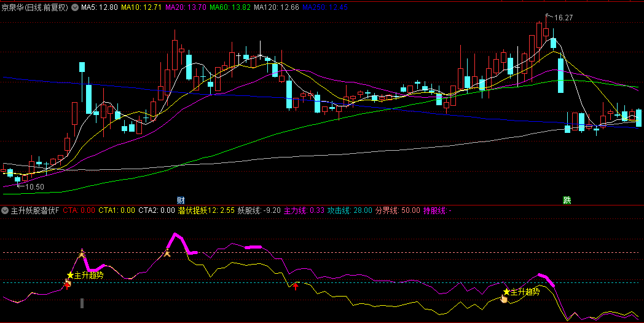644x323 pixels.
Task: Click the red up arrow below first 主升趋势
Action: [67, 285]
